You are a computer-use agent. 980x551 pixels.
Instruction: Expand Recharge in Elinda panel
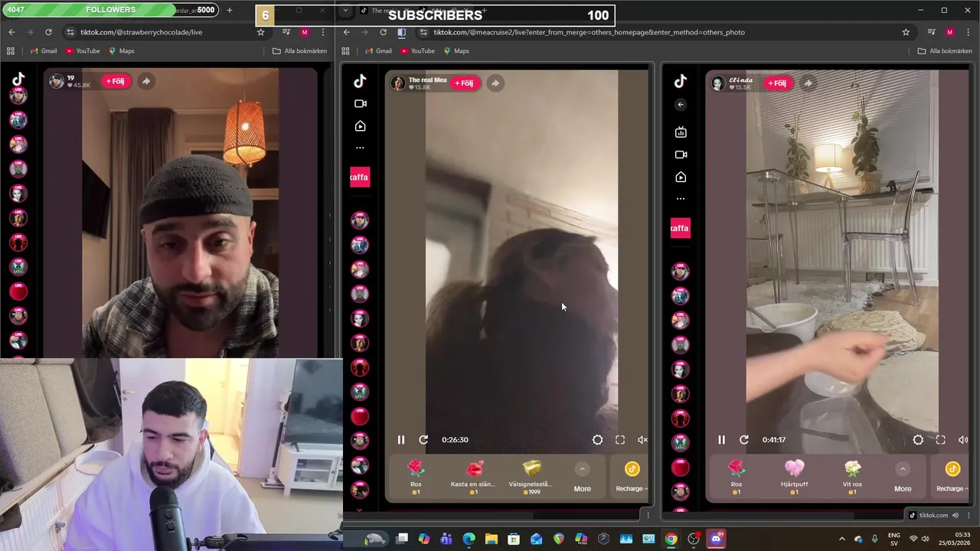click(x=952, y=478)
